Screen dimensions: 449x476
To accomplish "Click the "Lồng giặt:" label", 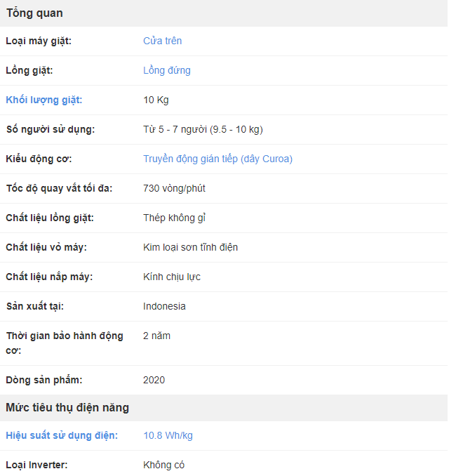I will 29,70.
